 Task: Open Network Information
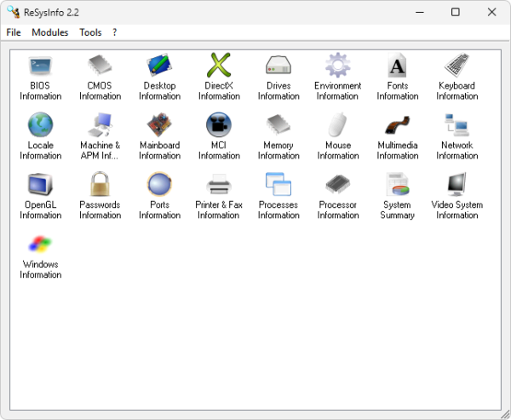pos(457,126)
